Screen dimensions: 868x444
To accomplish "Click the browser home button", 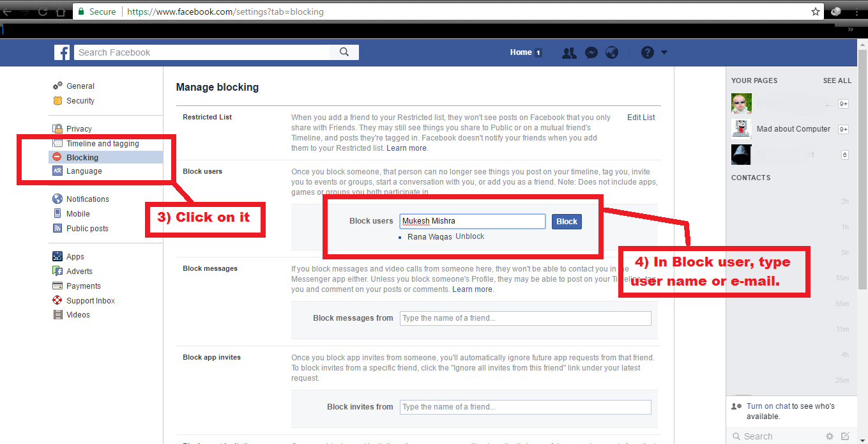I will pyautogui.click(x=61, y=11).
